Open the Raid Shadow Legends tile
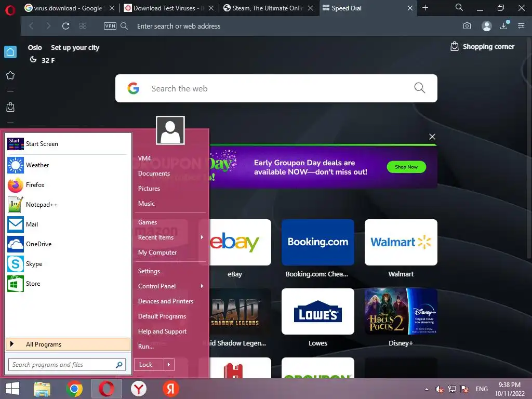This screenshot has height=399, width=532. (x=239, y=312)
